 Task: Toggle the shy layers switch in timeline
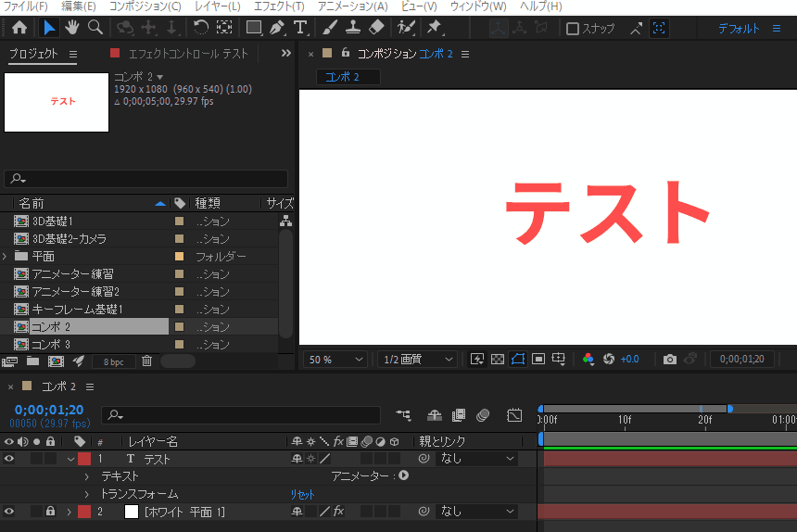(x=434, y=415)
